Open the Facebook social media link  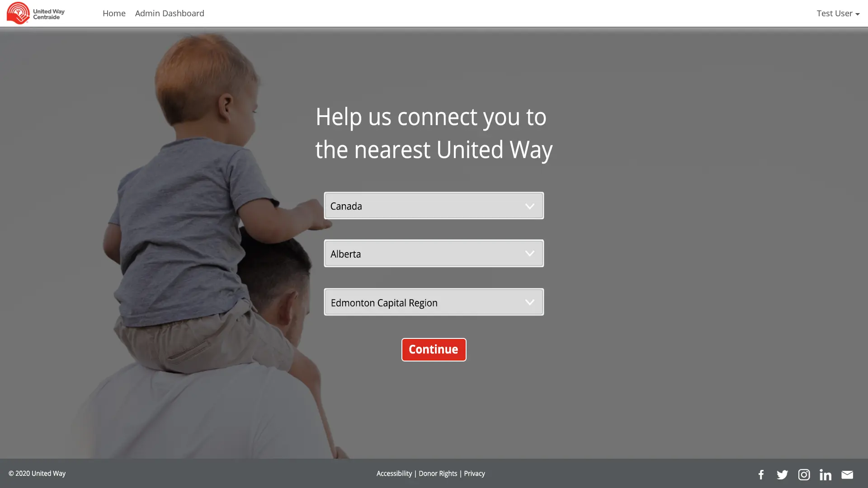coord(761,474)
